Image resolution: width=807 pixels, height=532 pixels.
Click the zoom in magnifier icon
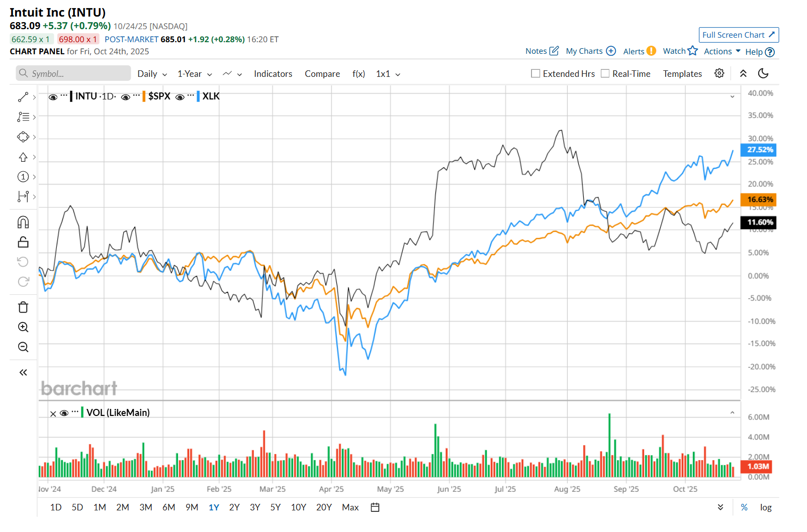click(x=23, y=327)
